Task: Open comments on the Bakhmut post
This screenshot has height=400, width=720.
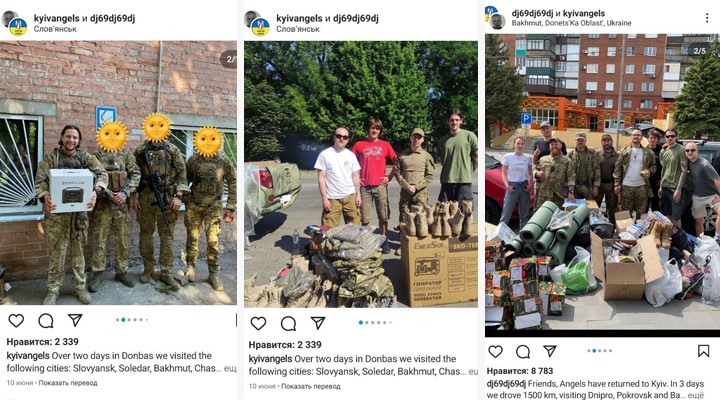Action: (x=523, y=352)
